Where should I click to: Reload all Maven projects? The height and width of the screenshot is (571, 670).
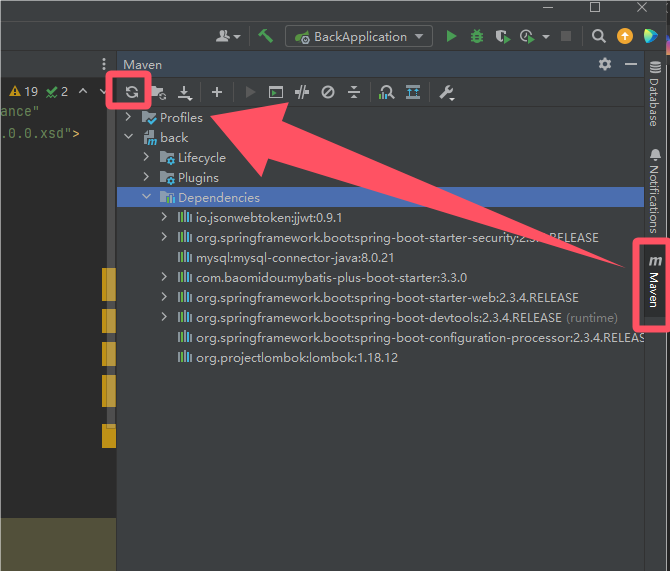point(132,92)
